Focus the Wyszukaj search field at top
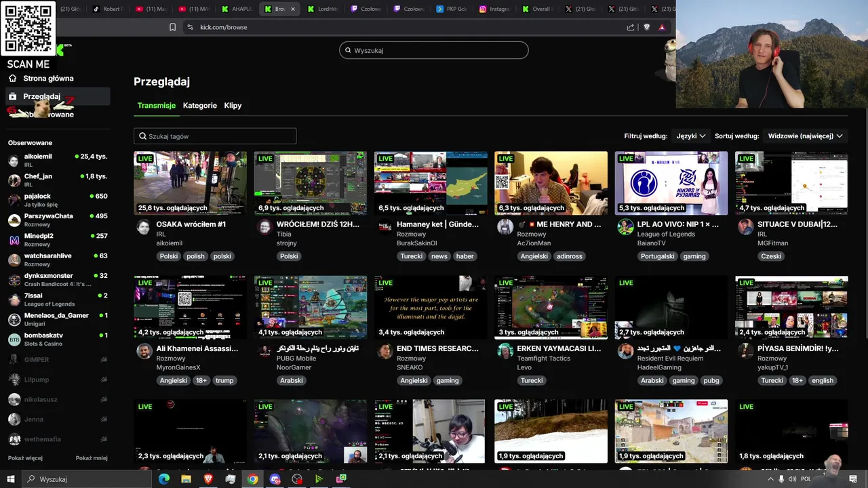The height and width of the screenshot is (488, 868). [434, 50]
